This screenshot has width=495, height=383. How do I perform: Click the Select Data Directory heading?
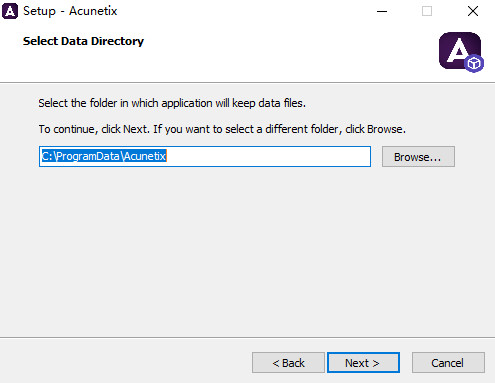(83, 41)
